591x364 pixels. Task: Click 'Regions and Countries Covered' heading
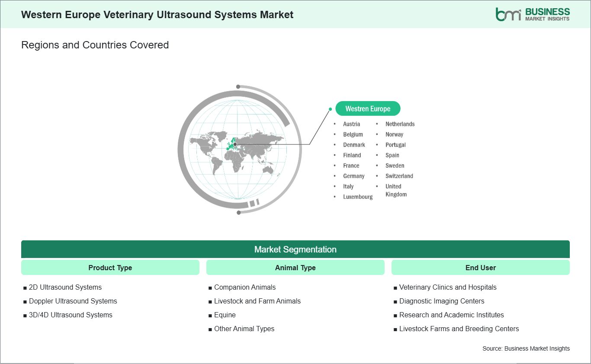click(x=95, y=45)
